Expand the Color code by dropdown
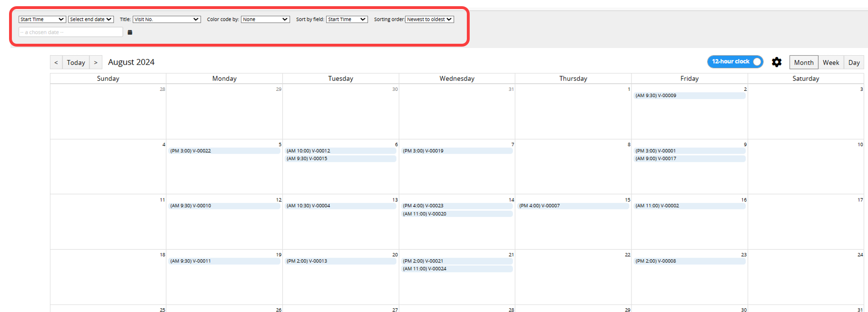The image size is (868, 312). 265,19
